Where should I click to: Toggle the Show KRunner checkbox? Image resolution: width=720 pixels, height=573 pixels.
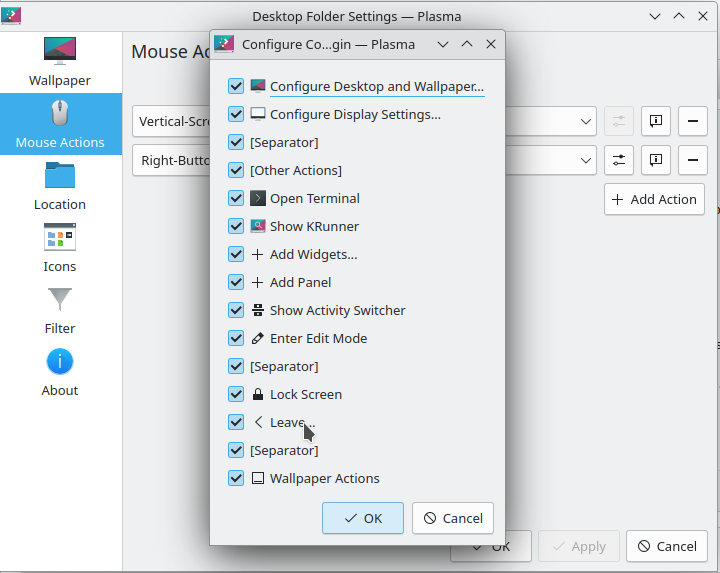tap(236, 226)
